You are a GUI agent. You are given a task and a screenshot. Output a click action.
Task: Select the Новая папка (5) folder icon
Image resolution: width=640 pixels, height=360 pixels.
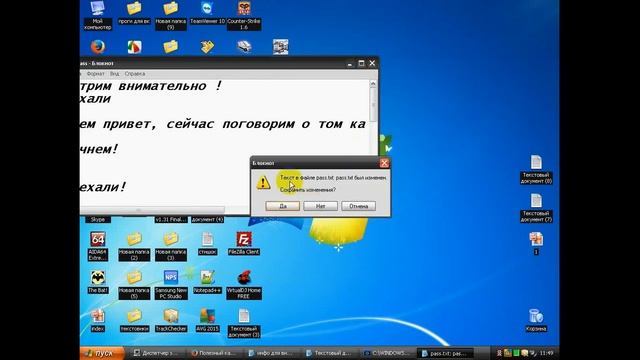134,284
